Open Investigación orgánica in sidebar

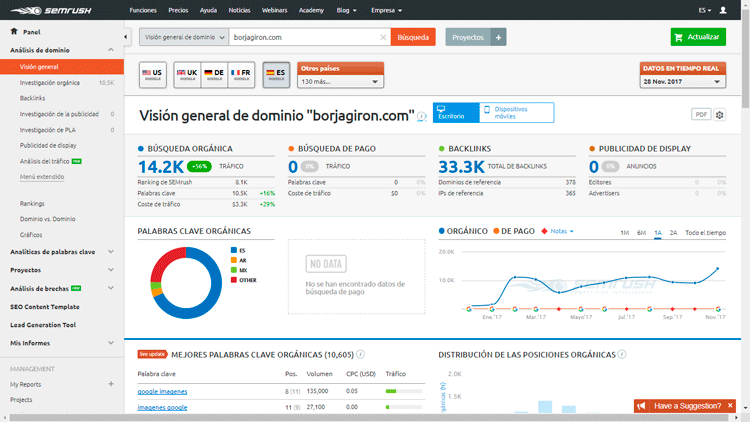pyautogui.click(x=50, y=83)
